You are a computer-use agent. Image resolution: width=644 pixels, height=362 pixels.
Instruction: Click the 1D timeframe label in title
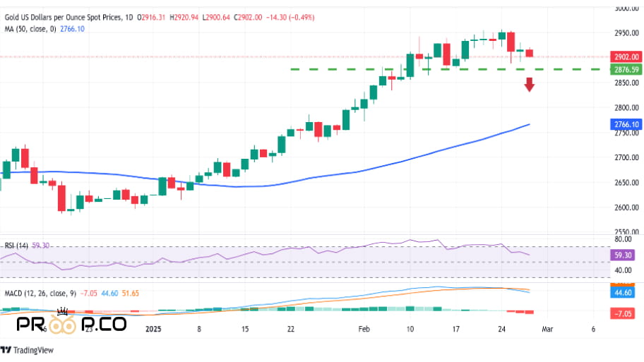126,17
